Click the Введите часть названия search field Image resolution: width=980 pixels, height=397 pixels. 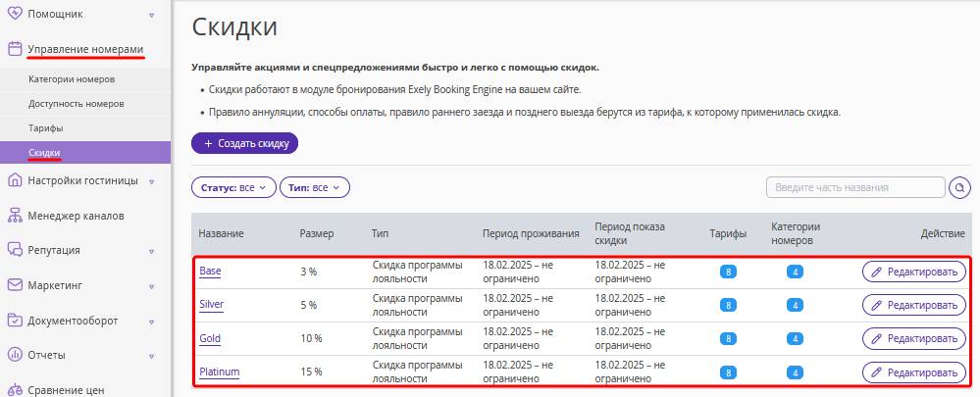(855, 187)
